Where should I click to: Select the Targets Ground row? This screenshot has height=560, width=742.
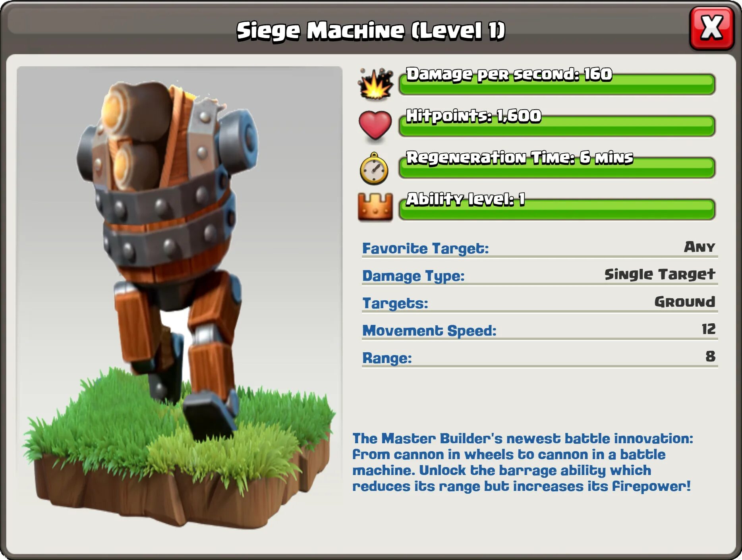click(x=540, y=303)
